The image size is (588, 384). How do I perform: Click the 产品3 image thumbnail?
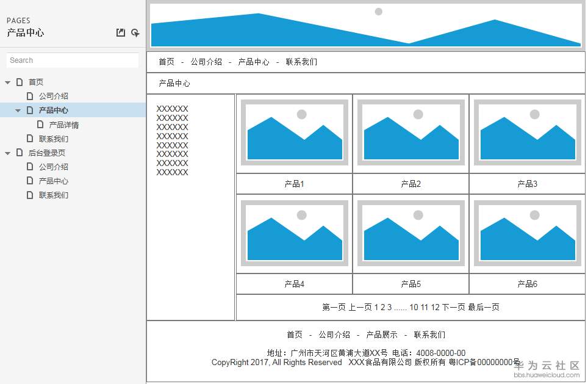coord(527,132)
